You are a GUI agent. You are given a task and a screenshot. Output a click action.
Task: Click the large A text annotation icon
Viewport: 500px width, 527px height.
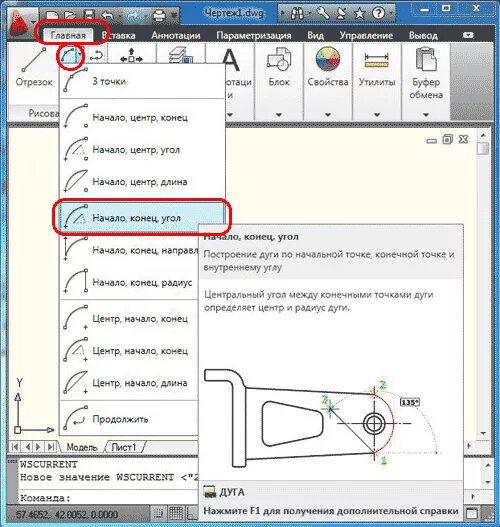(231, 59)
